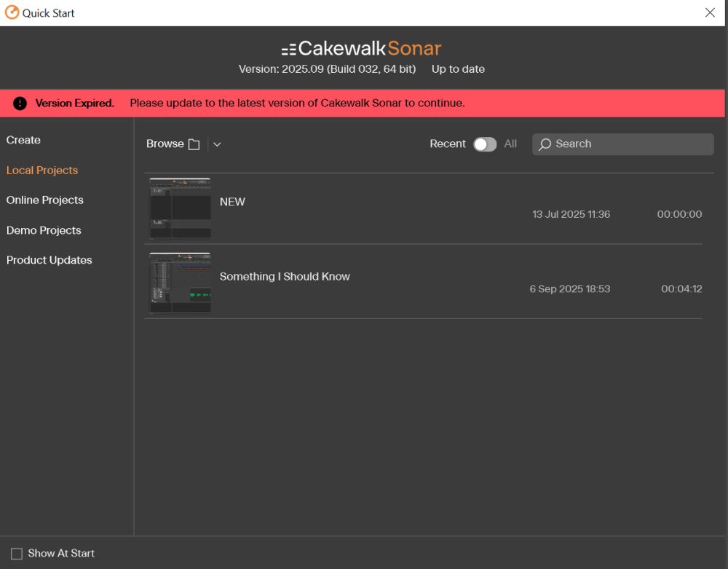The width and height of the screenshot is (728, 569).
Task: Click the search magnifier icon
Action: click(x=545, y=144)
